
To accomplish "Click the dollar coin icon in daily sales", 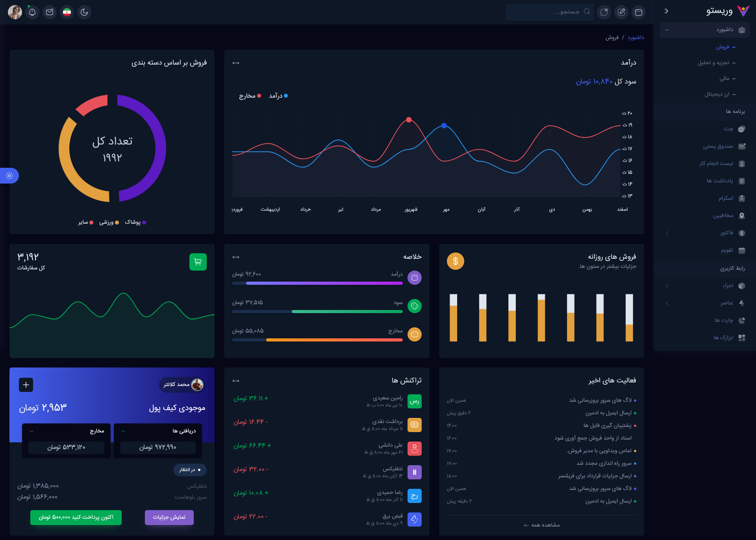I will tap(456, 261).
